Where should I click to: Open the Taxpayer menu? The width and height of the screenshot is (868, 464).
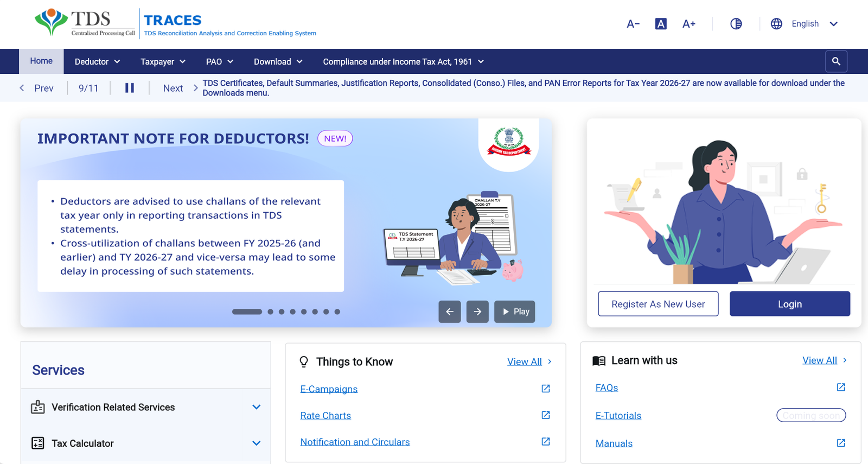[163, 62]
